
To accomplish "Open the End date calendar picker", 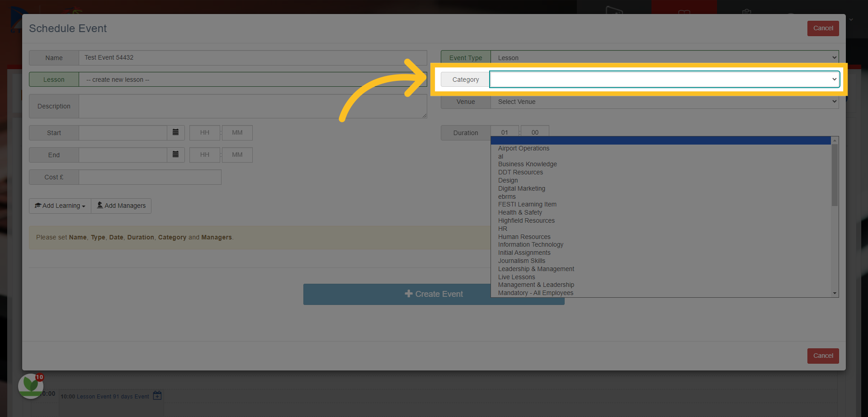I will pyautogui.click(x=175, y=155).
